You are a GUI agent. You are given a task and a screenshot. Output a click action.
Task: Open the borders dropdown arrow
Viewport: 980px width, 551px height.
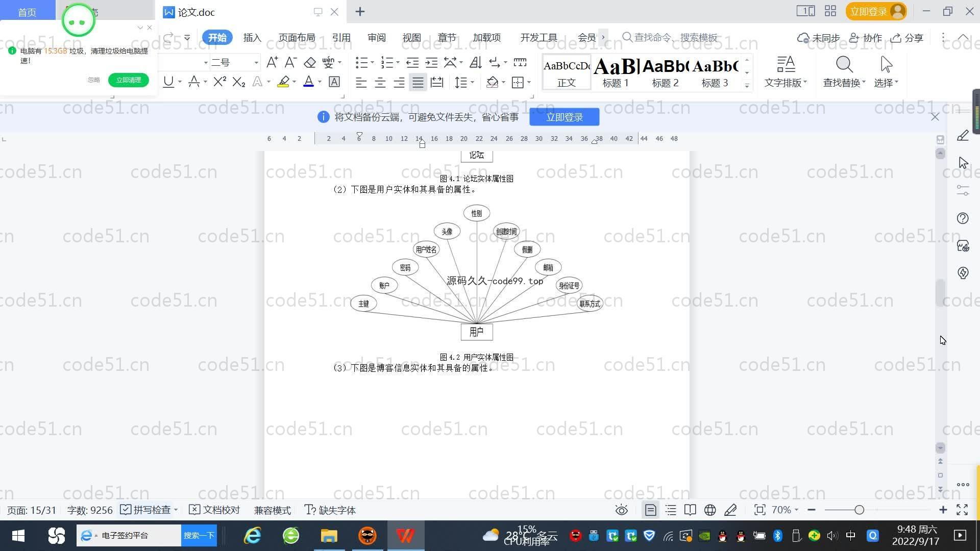[x=529, y=82]
